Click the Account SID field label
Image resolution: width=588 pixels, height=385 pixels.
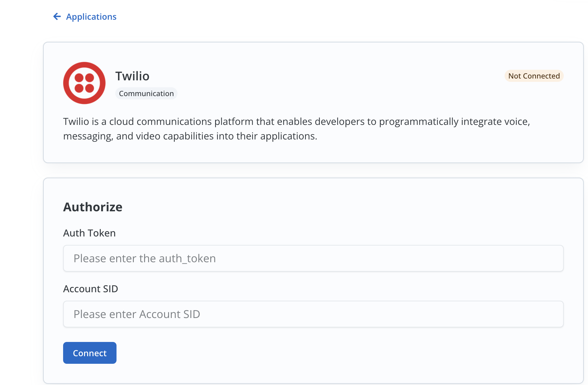pos(90,289)
